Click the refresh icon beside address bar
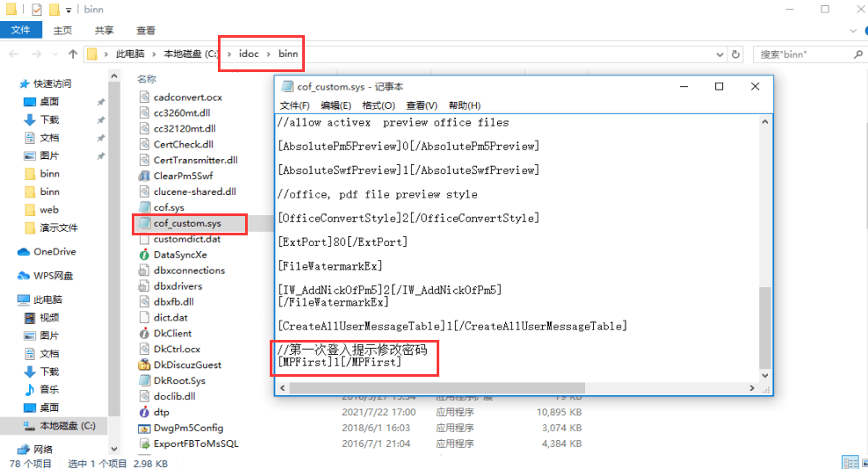 [736, 54]
